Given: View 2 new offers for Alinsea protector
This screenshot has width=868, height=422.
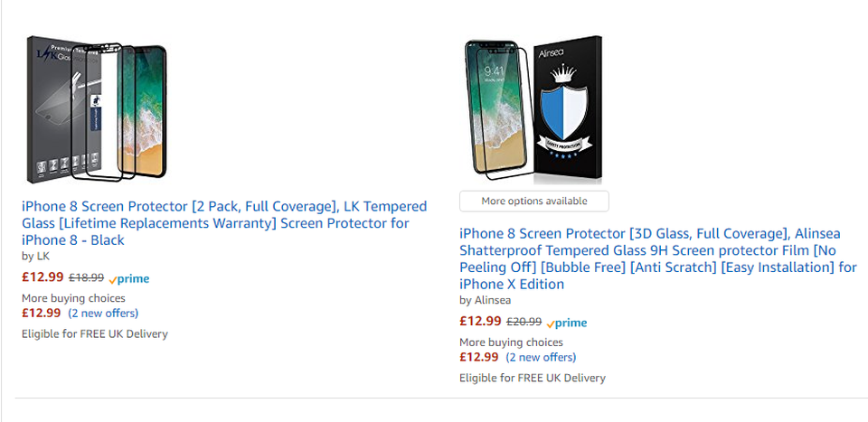Looking at the screenshot, I should click(541, 357).
